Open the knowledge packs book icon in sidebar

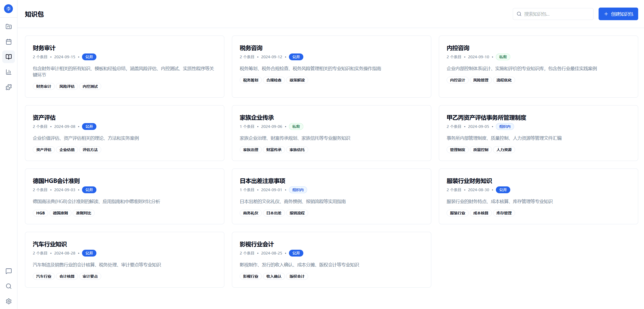tap(9, 57)
